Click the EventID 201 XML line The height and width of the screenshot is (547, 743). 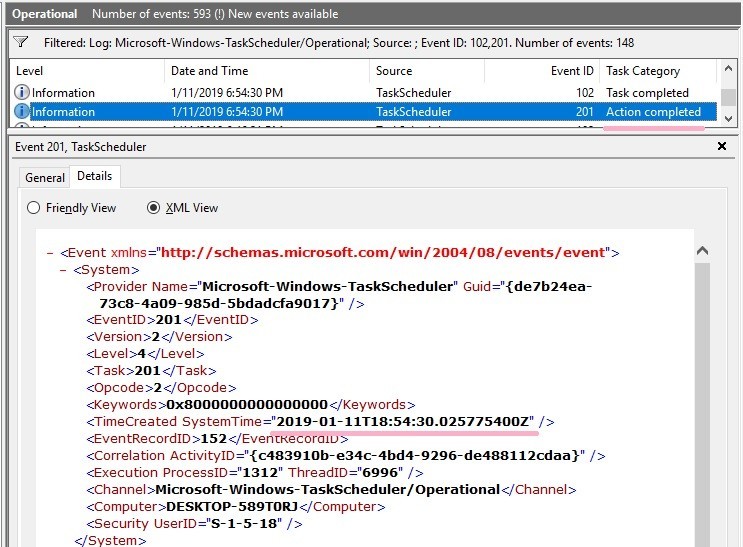[x=172, y=320]
